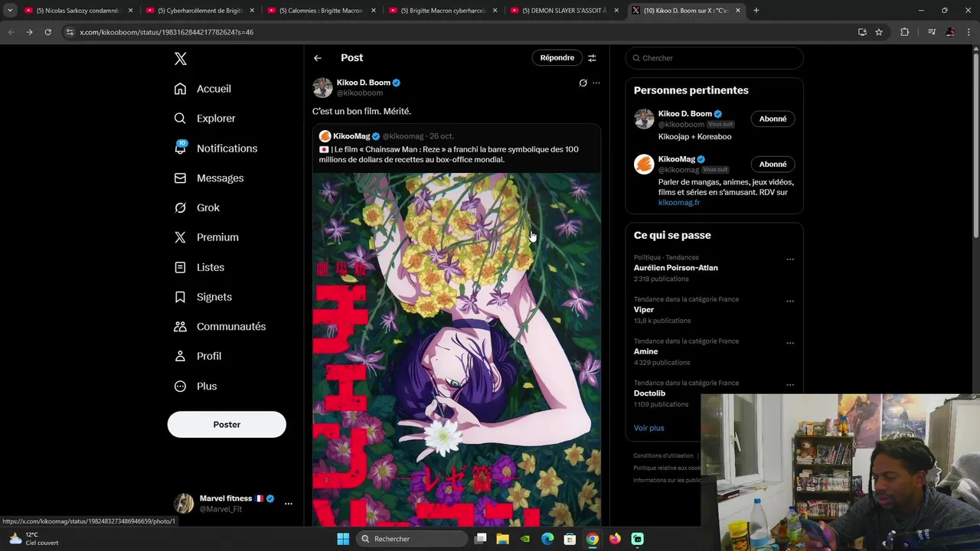Open the Listes icon in sidebar

pos(180,267)
